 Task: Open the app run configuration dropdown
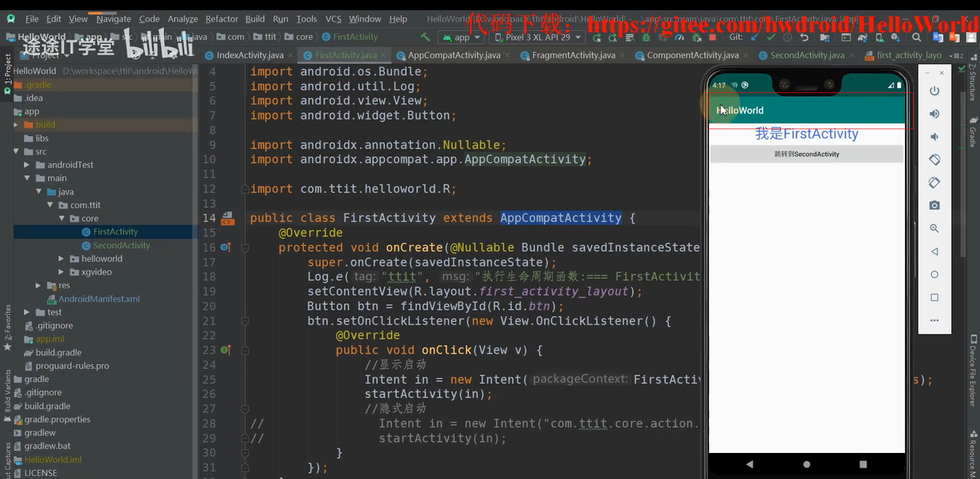[457, 37]
